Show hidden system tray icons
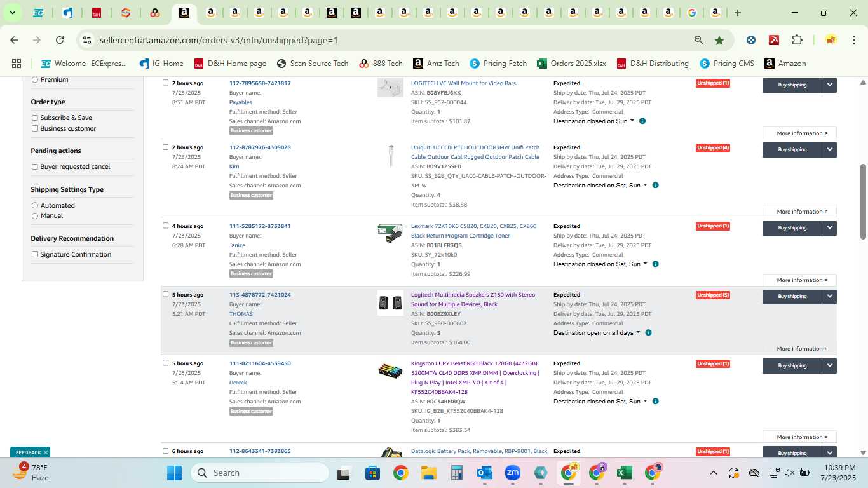This screenshot has height=488, width=868. click(713, 473)
